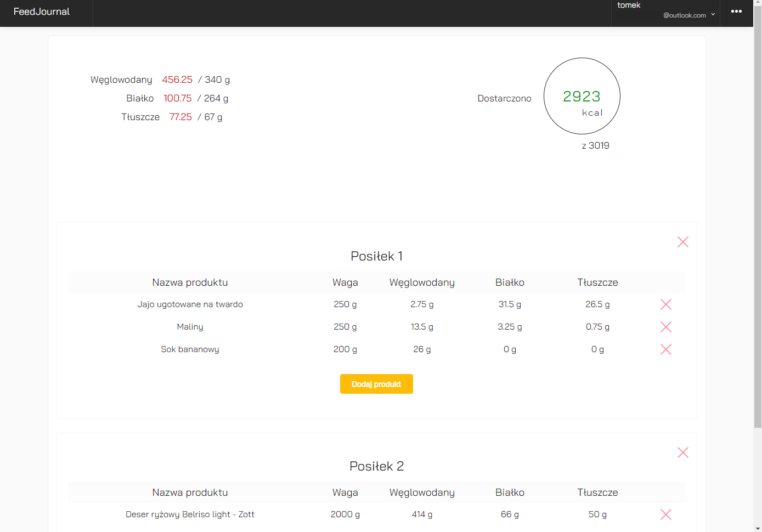Delete the "Sok bananowy" product entry
The height and width of the screenshot is (532, 762).
pyautogui.click(x=665, y=349)
